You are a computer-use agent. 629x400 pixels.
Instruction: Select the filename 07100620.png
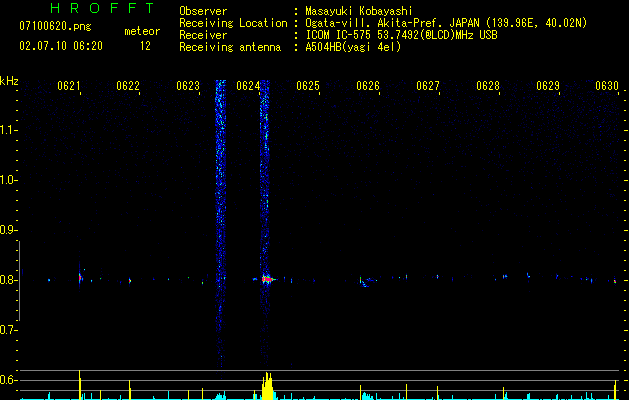55,27
